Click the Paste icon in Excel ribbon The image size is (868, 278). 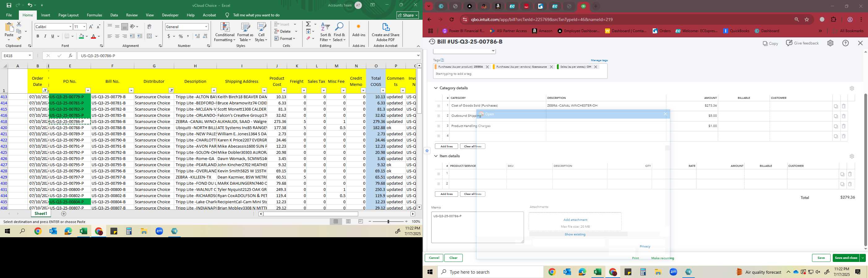click(x=9, y=27)
